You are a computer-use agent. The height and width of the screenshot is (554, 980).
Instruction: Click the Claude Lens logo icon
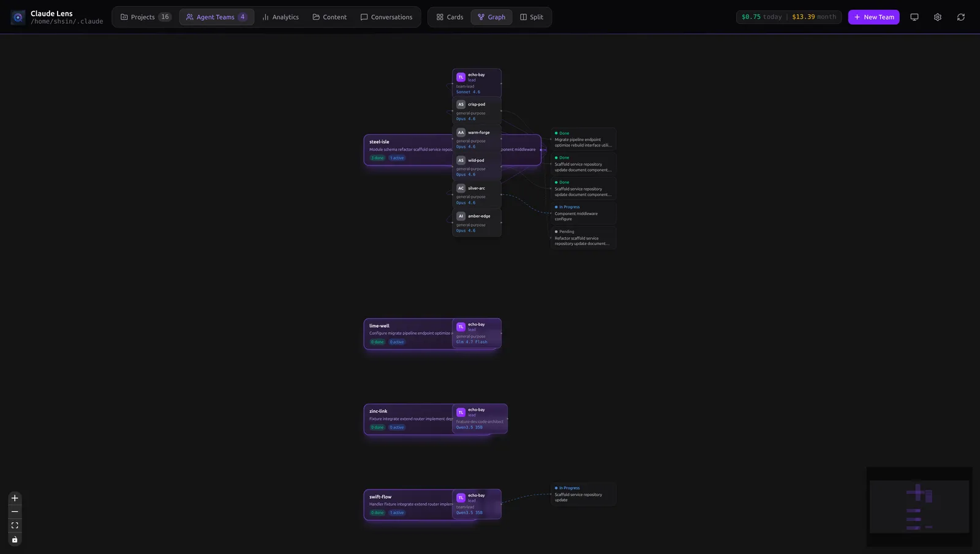[17, 17]
